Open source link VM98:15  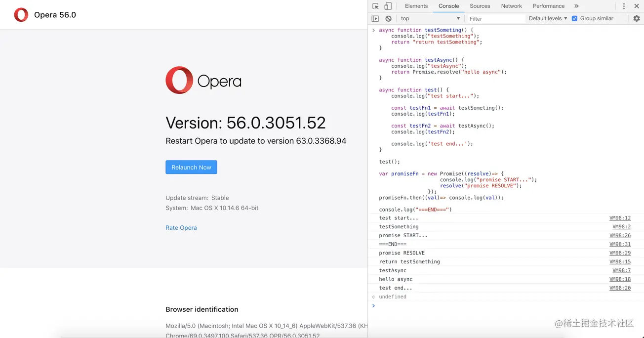[620, 262]
